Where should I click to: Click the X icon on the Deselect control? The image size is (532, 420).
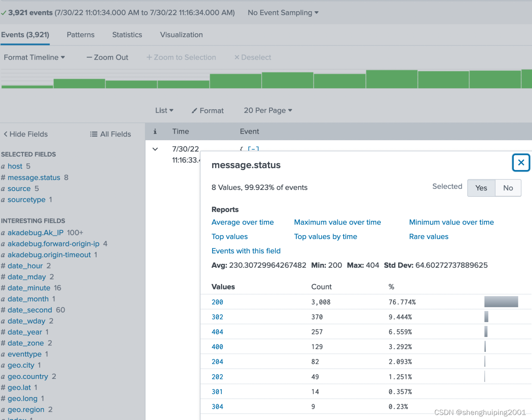tap(237, 57)
